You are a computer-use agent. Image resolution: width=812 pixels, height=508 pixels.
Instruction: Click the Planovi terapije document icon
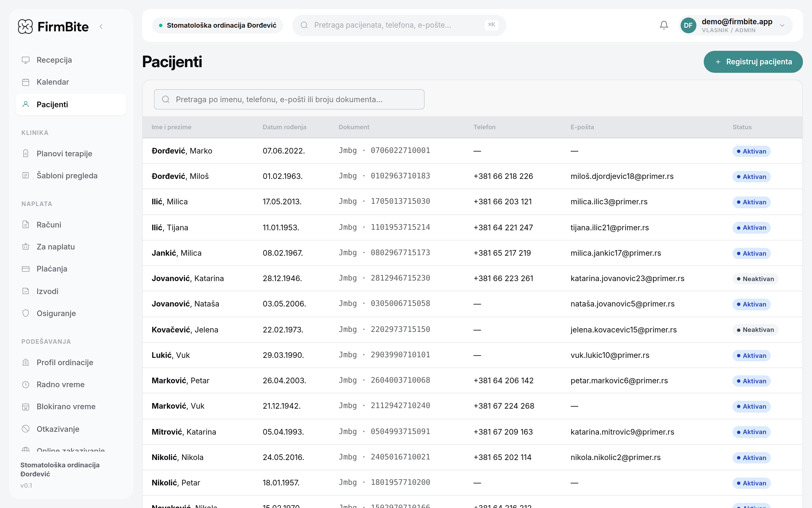[x=26, y=154]
